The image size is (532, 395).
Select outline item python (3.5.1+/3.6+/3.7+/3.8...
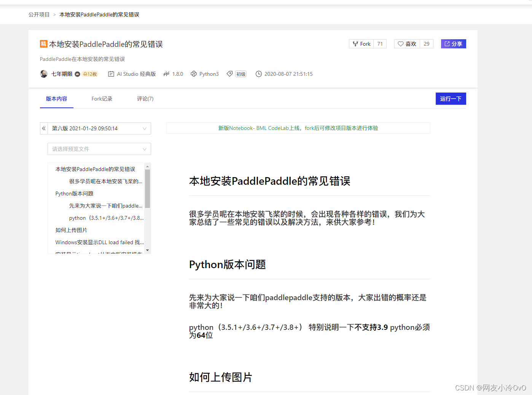pyautogui.click(x=107, y=218)
